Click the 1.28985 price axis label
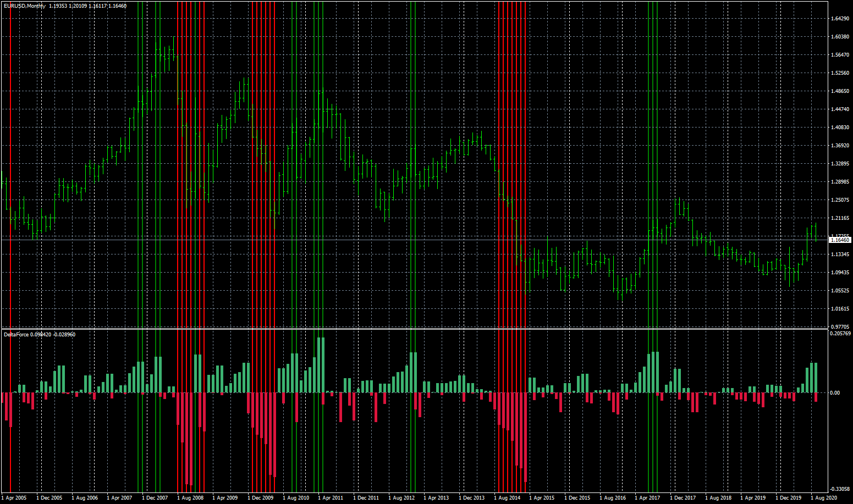Screen dimensions: 853x504 [x=839, y=182]
